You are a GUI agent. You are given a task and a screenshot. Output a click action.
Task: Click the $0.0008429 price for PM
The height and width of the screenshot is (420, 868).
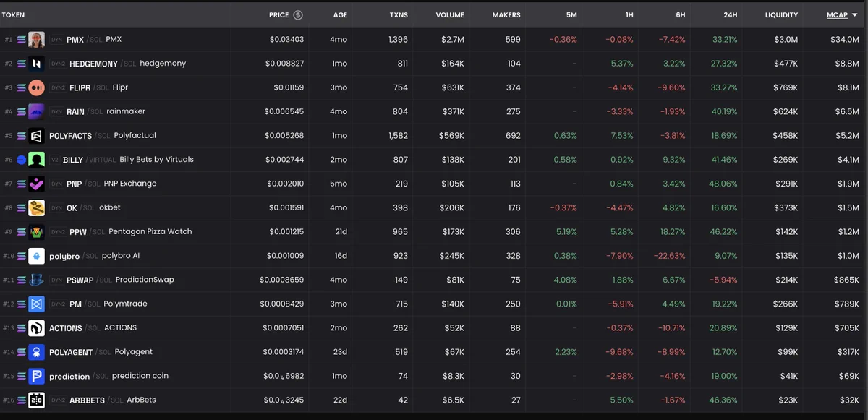click(282, 304)
